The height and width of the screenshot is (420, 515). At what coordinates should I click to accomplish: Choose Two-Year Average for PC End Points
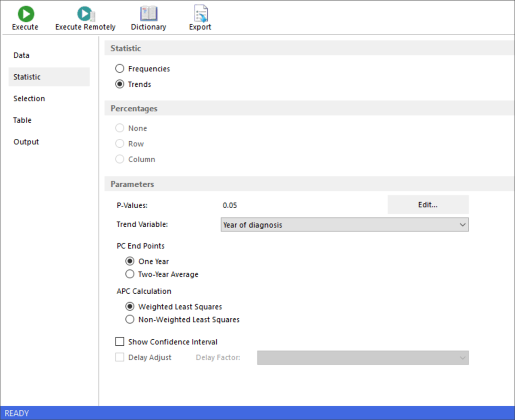[x=130, y=274]
